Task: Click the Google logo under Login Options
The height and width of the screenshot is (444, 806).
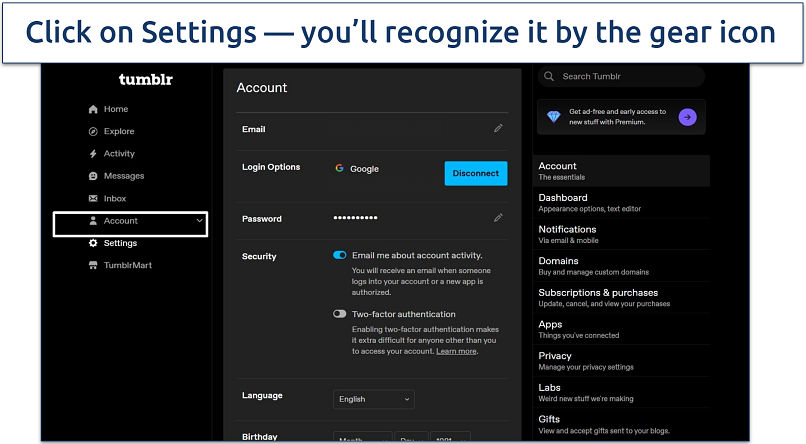Action: click(x=339, y=168)
